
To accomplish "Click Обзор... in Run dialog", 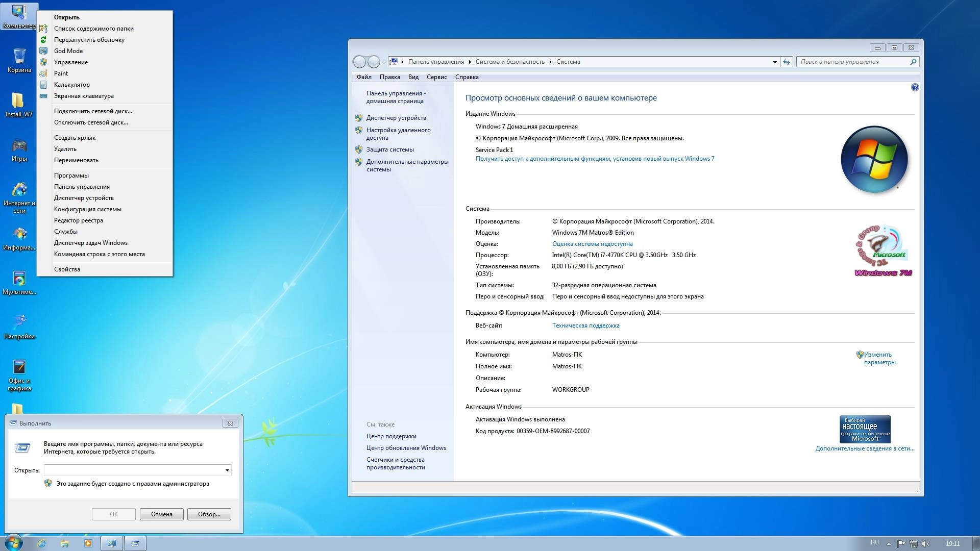I will click(x=209, y=514).
